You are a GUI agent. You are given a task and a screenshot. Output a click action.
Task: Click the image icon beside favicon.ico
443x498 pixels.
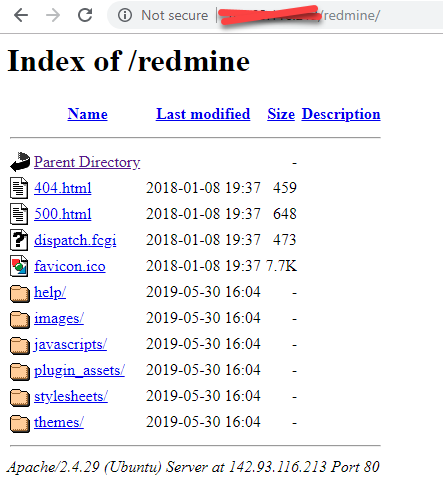19,266
